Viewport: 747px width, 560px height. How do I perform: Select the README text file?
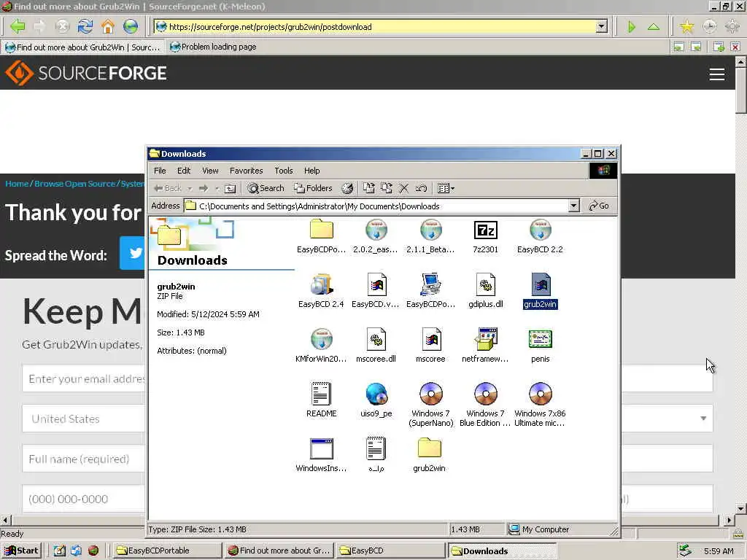(x=322, y=394)
